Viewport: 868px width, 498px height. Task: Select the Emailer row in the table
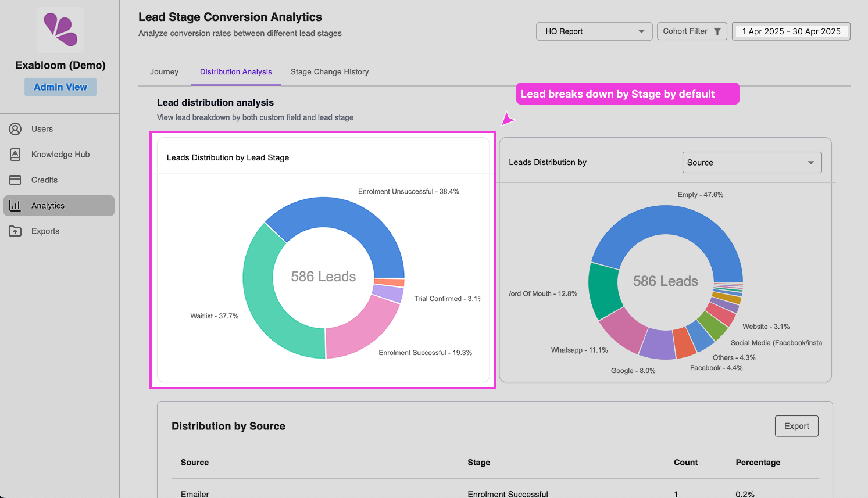pyautogui.click(x=194, y=494)
